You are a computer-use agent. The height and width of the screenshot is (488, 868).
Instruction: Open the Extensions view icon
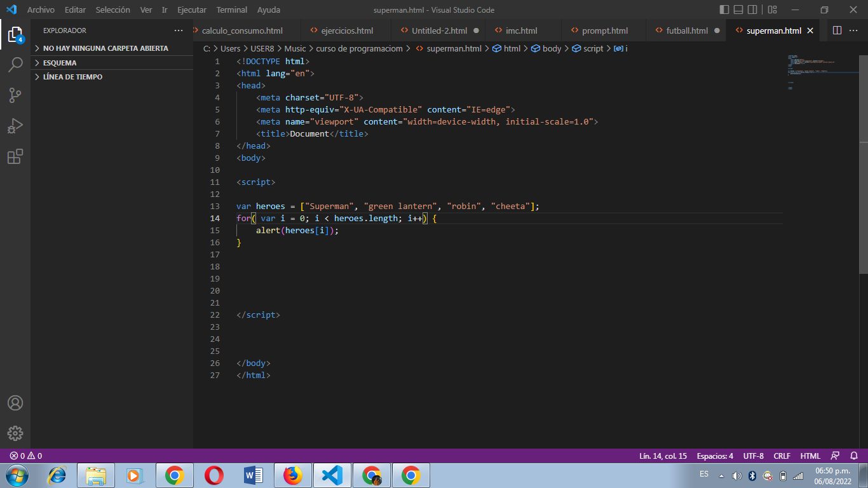click(x=15, y=156)
